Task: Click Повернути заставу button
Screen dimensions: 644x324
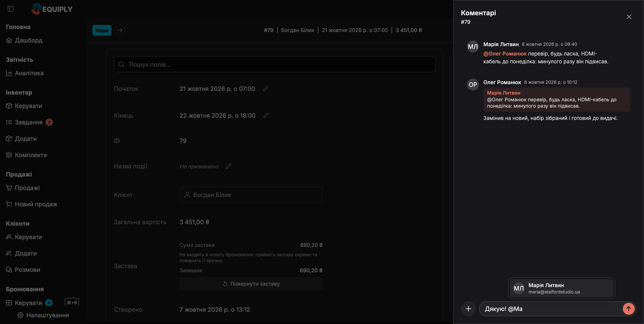Action: click(x=251, y=284)
